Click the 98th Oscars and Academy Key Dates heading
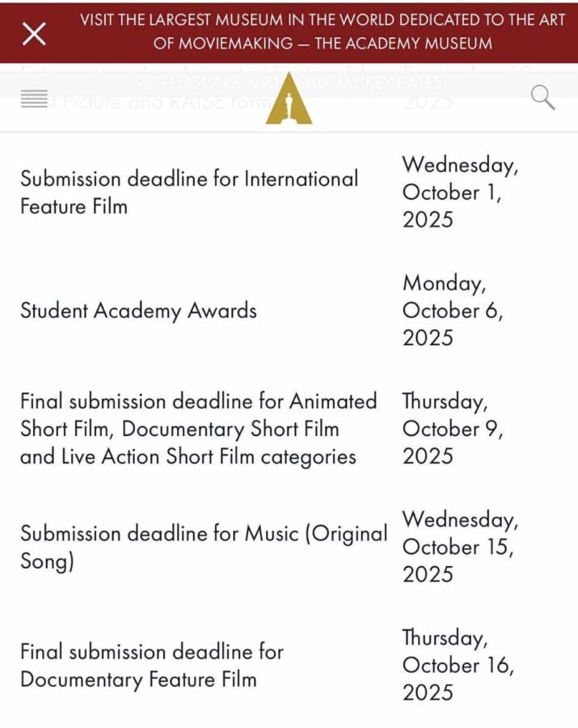Viewport: 578px width, 728px height. tap(289, 83)
